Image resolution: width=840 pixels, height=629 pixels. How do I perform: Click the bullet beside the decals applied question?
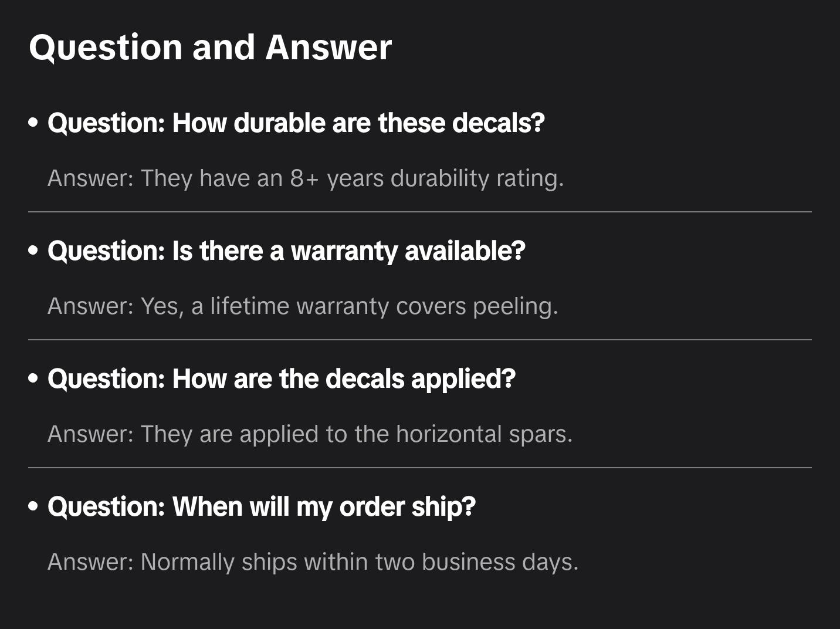coord(33,379)
